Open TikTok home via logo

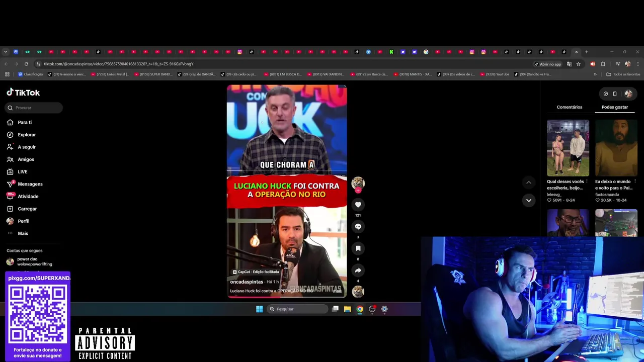coord(23,93)
